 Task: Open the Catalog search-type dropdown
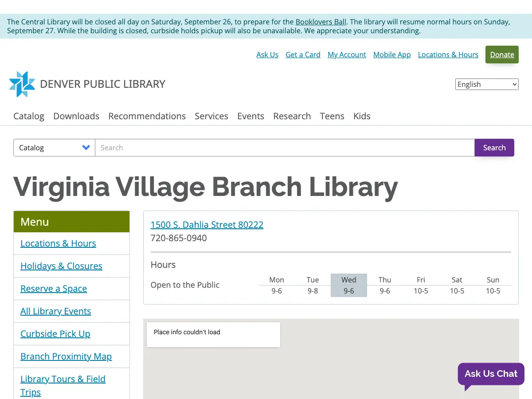point(54,148)
